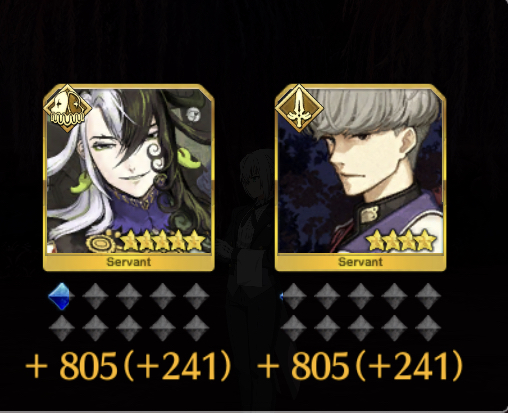Viewport: 508px width, 413px height.
Task: Click the five gold rarity stars
Action: (163, 241)
